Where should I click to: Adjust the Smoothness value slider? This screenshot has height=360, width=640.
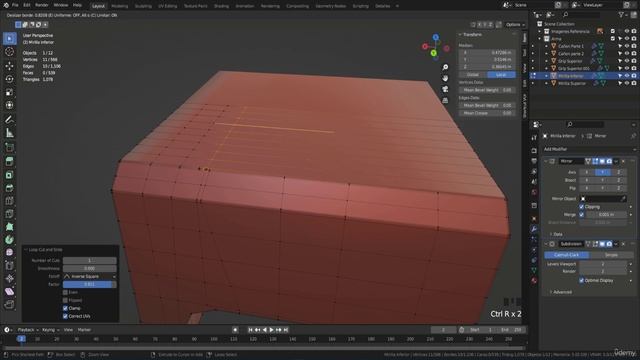[x=90, y=269]
